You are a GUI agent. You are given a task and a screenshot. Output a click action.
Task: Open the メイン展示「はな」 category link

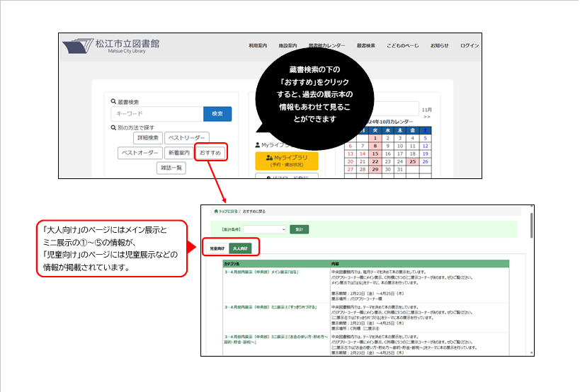tap(261, 272)
